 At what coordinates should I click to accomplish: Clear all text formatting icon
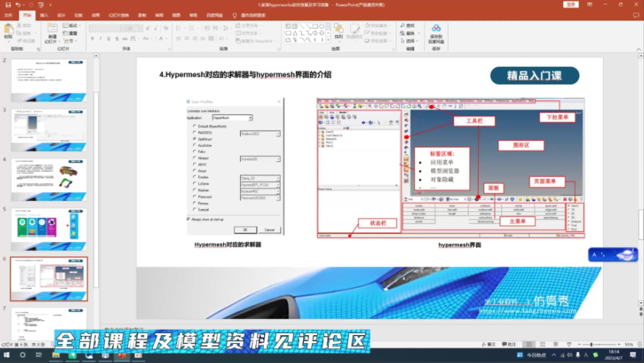click(166, 28)
